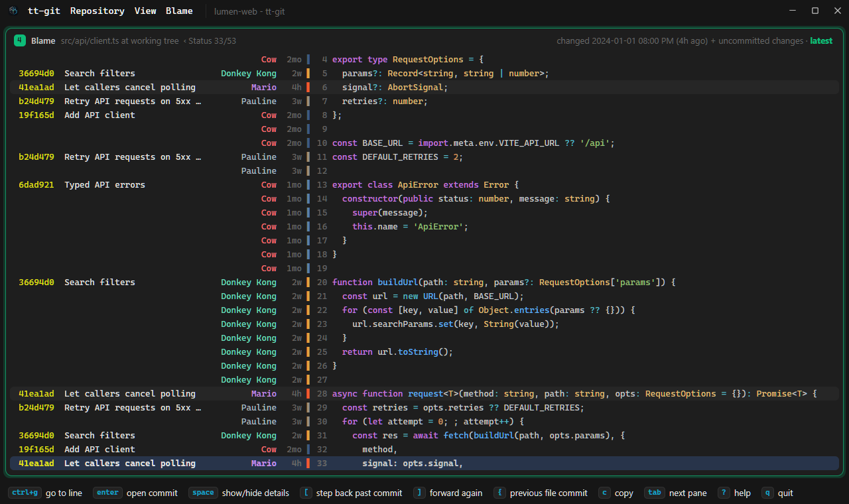Click the 'uncommitted changes' header text
The width and height of the screenshot is (849, 504).
point(761,41)
